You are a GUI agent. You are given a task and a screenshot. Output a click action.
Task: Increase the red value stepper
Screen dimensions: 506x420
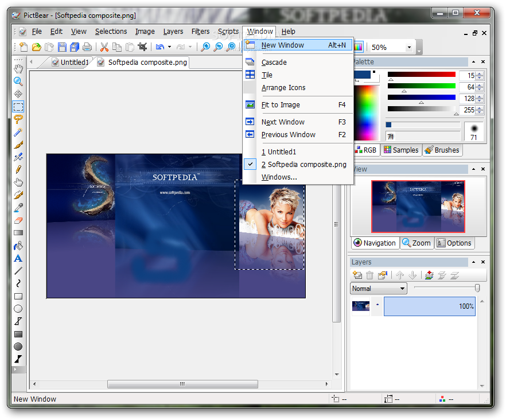coord(480,73)
